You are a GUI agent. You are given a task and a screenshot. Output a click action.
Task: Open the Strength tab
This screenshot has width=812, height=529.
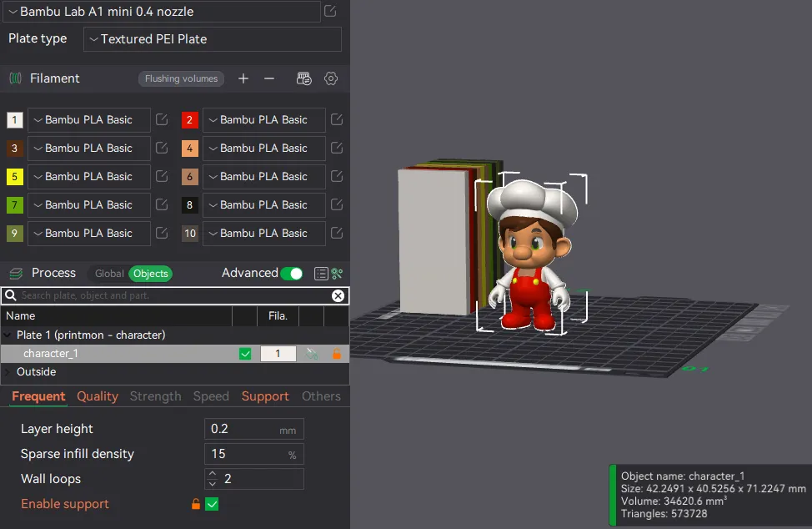click(x=155, y=396)
